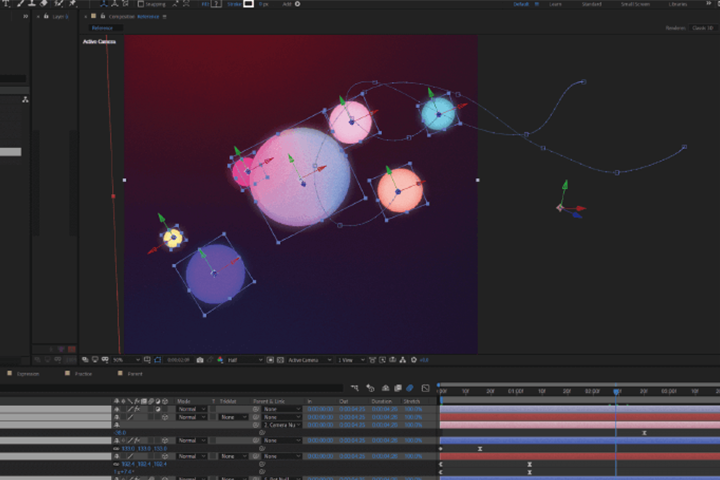The image size is (720, 480).
Task: Click the hide shy layers icon
Action: pos(386,388)
